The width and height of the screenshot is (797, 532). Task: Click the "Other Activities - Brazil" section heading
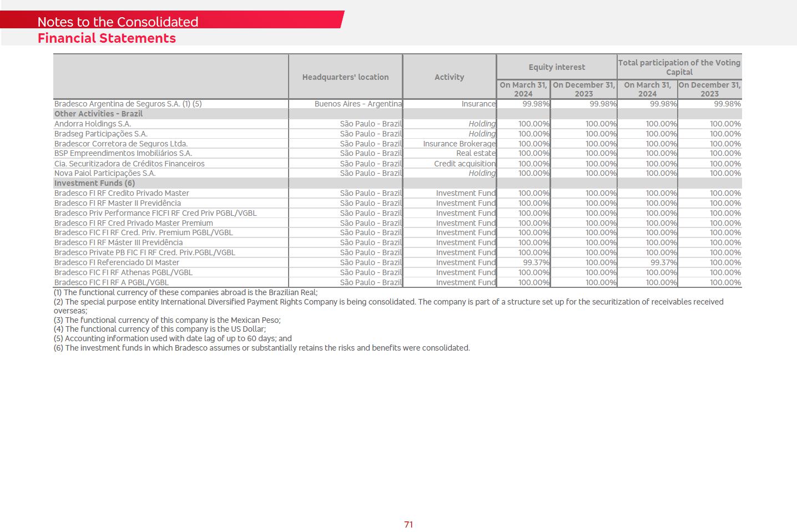point(98,114)
